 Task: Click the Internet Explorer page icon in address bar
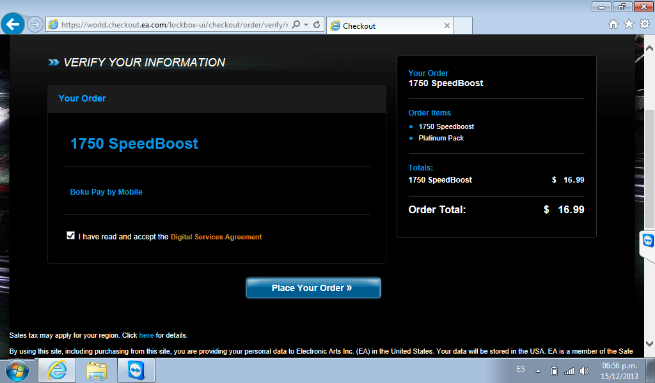coord(53,25)
